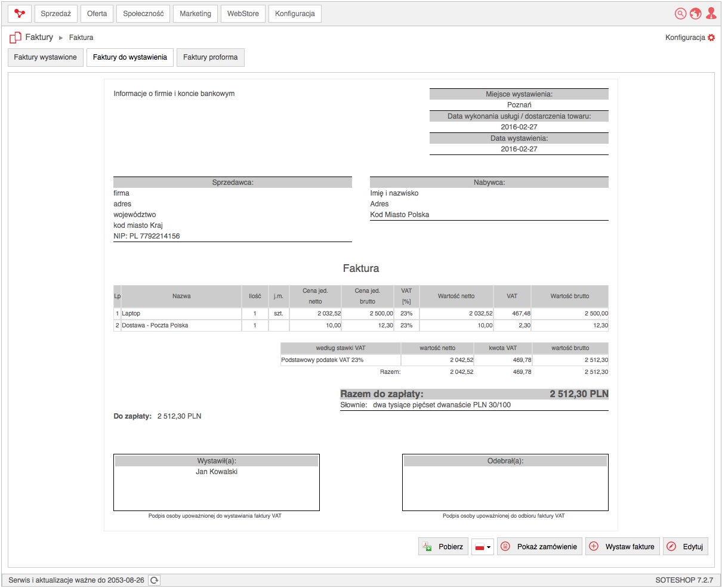
Task: Click the plus icon on Wystaw fakture
Action: point(594,546)
